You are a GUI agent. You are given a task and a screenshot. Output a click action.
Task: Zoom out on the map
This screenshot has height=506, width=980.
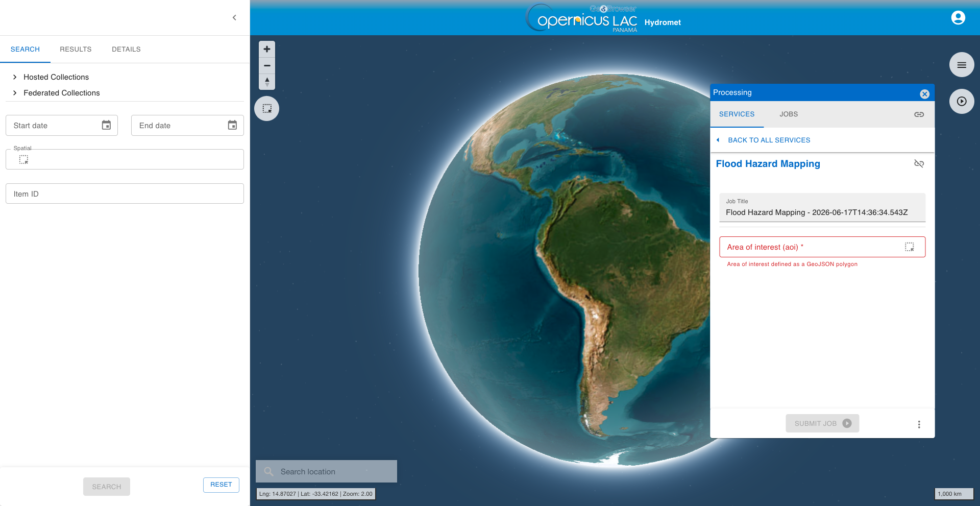[x=267, y=65]
